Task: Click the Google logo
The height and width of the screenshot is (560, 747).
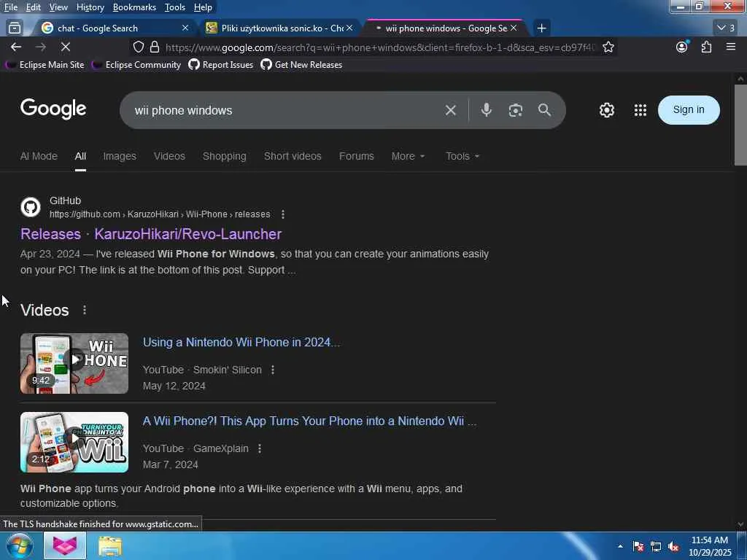Action: click(x=53, y=109)
